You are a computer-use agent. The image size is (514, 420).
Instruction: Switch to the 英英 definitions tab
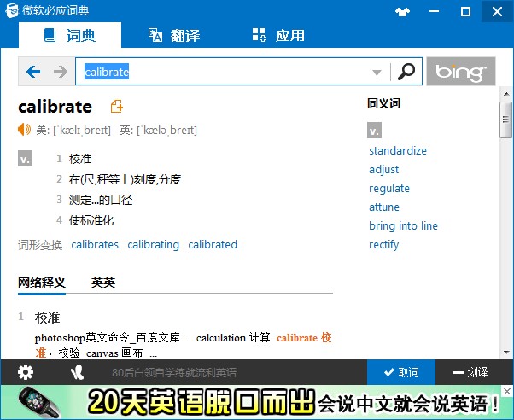(x=103, y=283)
